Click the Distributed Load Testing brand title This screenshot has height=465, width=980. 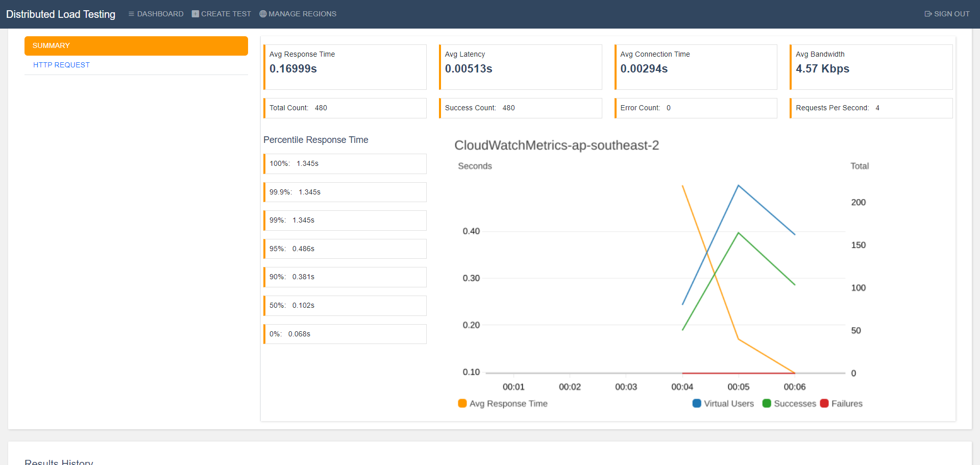tap(61, 14)
